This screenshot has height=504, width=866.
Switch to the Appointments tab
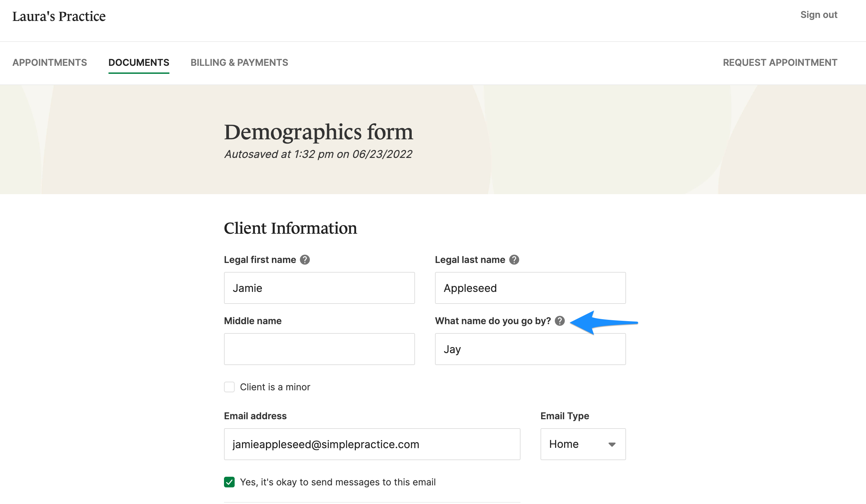[50, 63]
